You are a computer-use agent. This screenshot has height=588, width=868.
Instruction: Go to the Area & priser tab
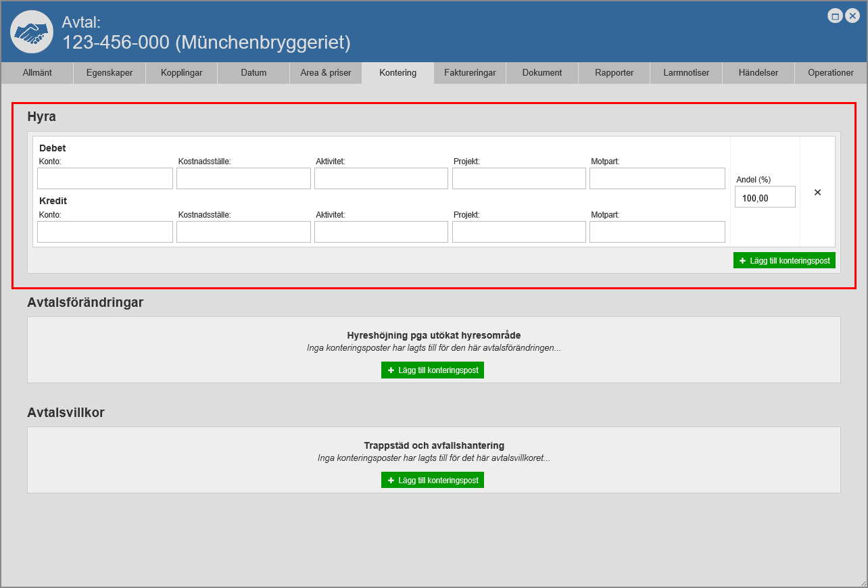(326, 73)
